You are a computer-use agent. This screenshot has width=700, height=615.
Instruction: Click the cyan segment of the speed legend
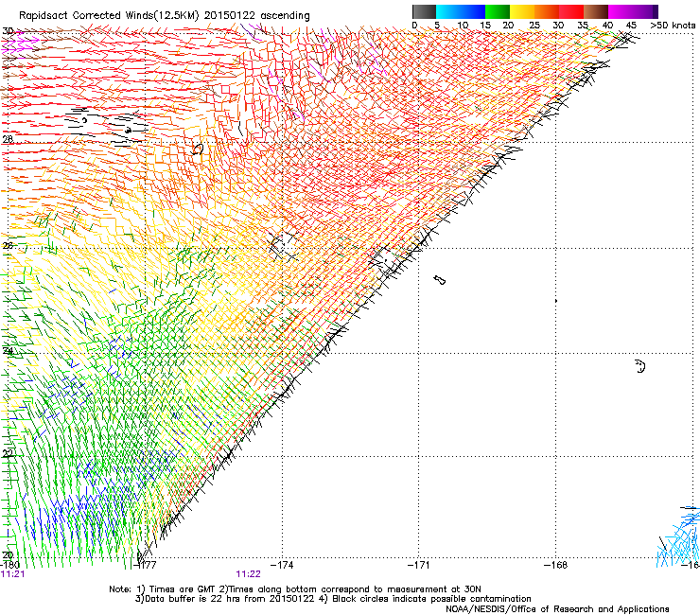click(x=448, y=11)
